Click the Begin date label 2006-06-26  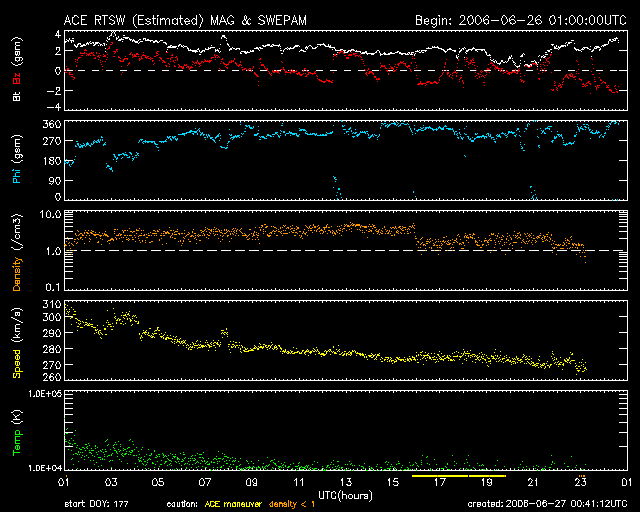501,20
